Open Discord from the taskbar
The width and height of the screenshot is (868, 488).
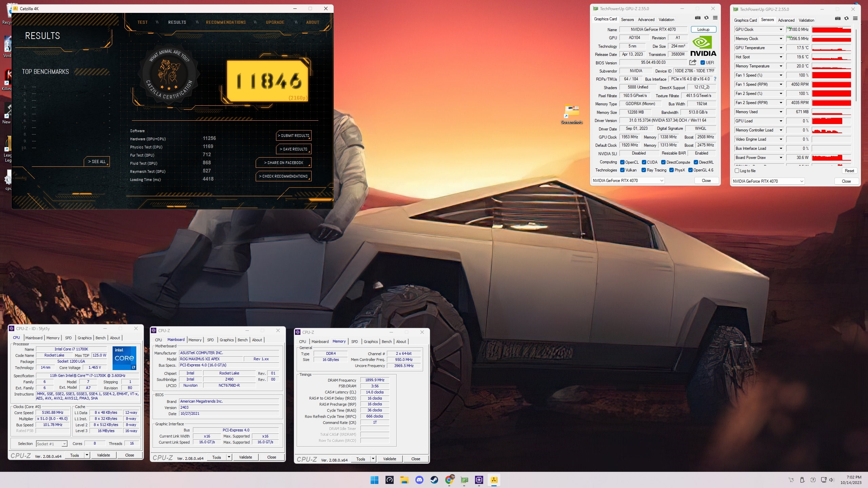[x=419, y=480]
